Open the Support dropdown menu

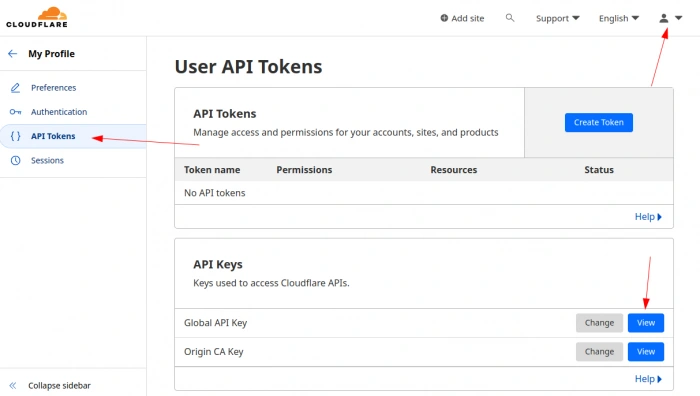pyautogui.click(x=558, y=18)
